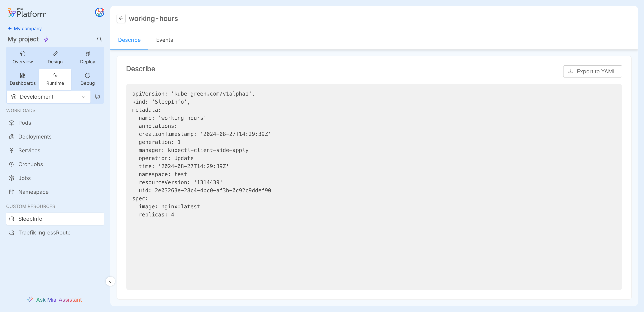
Task: Open the CronJobs list
Action: coord(30,164)
